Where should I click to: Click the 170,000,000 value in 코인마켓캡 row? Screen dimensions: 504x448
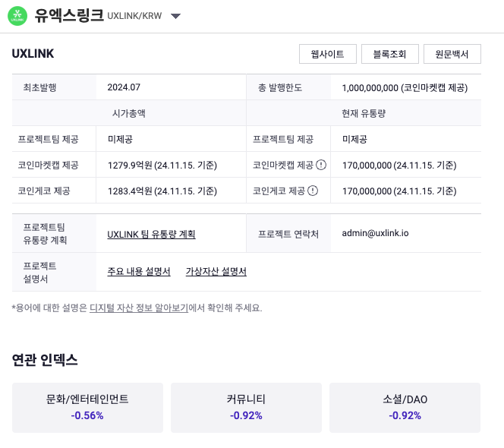[x=399, y=166]
